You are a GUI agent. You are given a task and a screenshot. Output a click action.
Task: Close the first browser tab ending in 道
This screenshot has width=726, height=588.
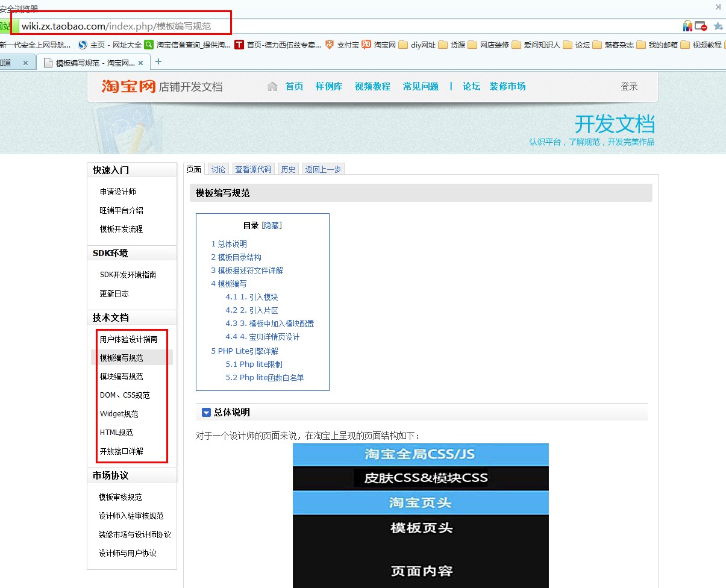pos(25,63)
